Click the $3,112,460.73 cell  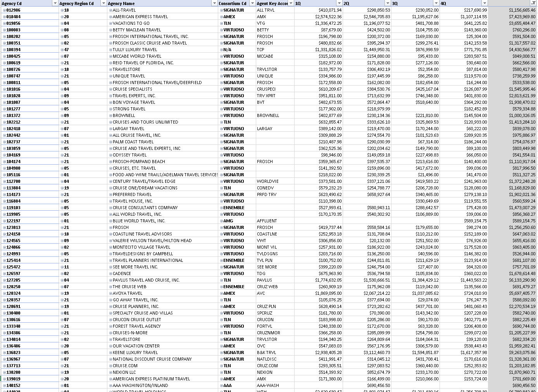point(367,352)
